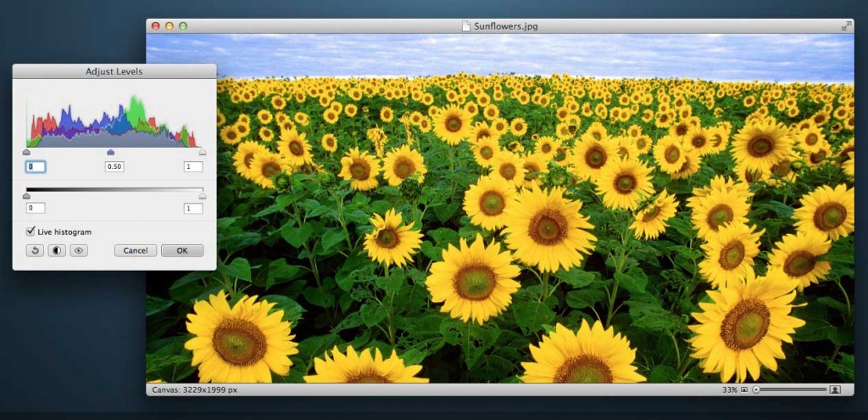The width and height of the screenshot is (868, 420).
Task: Click the reset levels icon button
Action: point(34,250)
